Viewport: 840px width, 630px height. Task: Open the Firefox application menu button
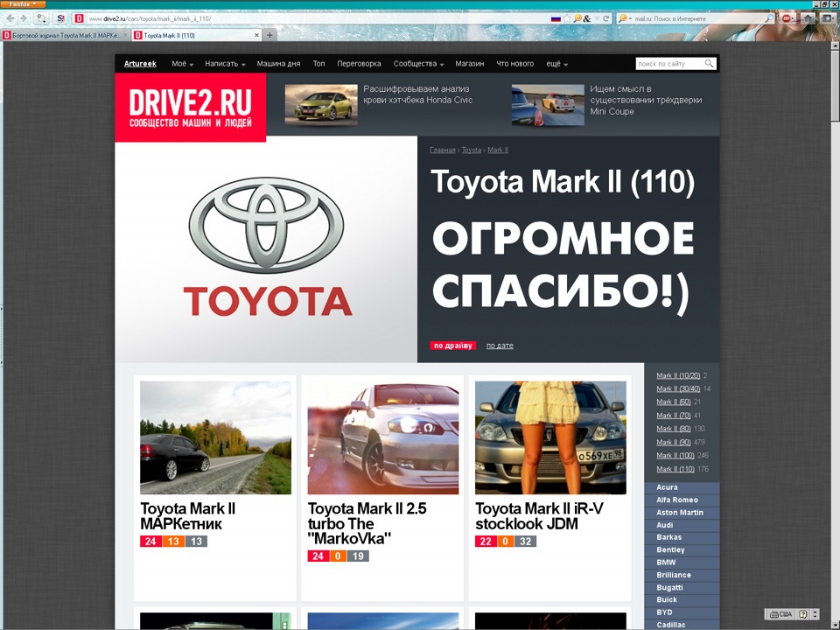(x=23, y=3)
